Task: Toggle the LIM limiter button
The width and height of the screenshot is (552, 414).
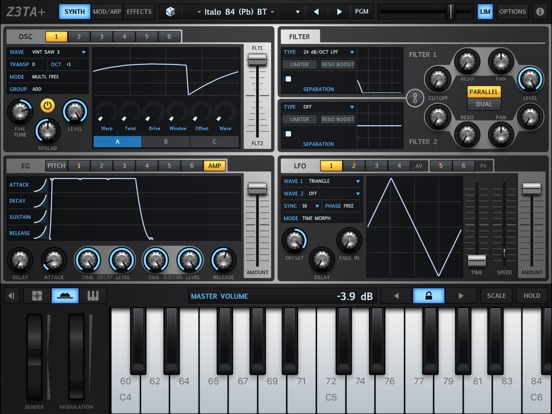Action: pyautogui.click(x=485, y=12)
